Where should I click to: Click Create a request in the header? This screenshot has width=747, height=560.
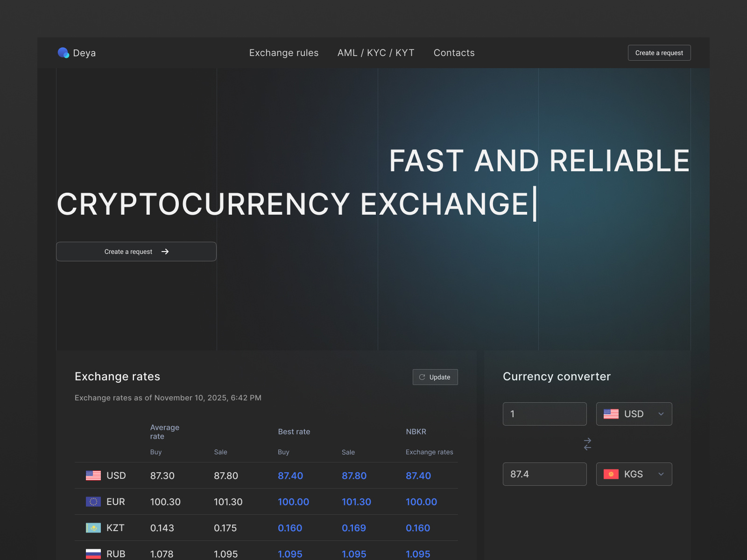click(659, 52)
